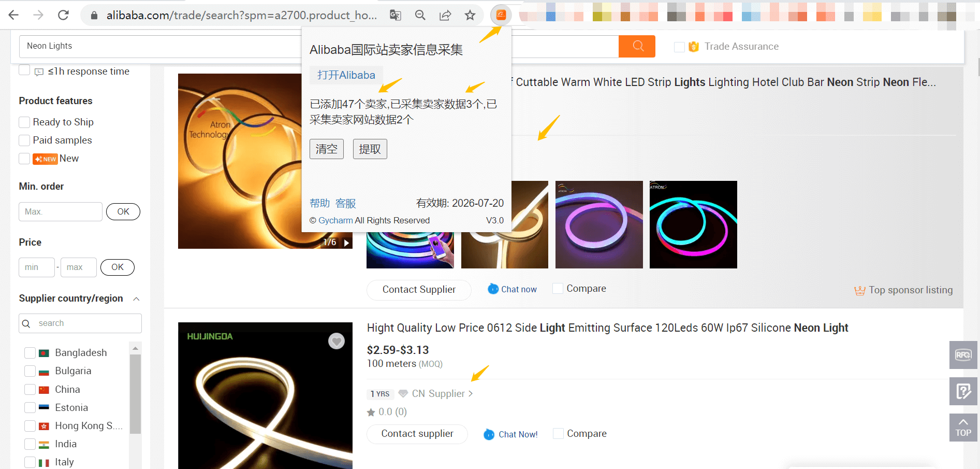This screenshot has width=980, height=469.
Task: Click the country list scroll up arrow
Action: [135, 348]
